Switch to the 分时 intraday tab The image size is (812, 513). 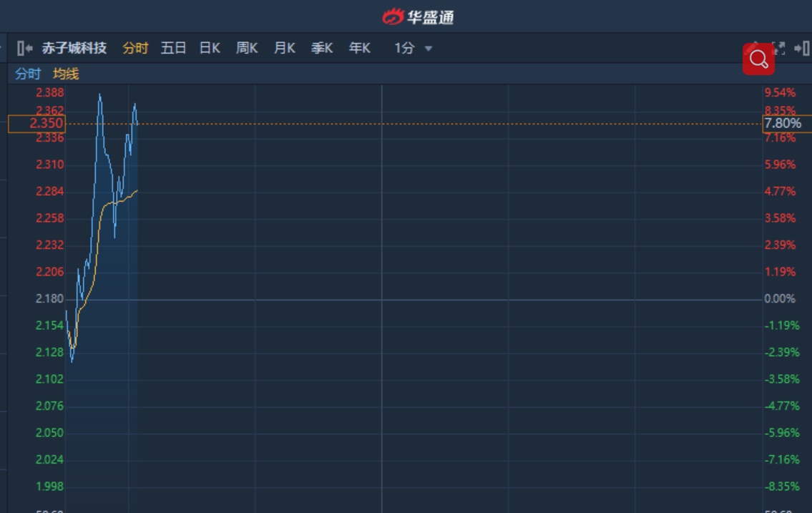pos(135,48)
